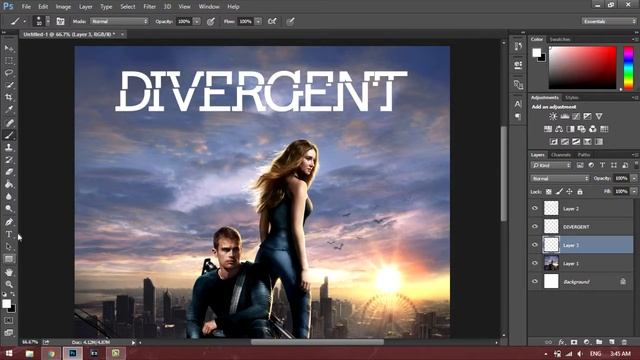Viewport: 640px width, 360px height.
Task: Open layer filter Kind dropdown
Action: coord(551,165)
